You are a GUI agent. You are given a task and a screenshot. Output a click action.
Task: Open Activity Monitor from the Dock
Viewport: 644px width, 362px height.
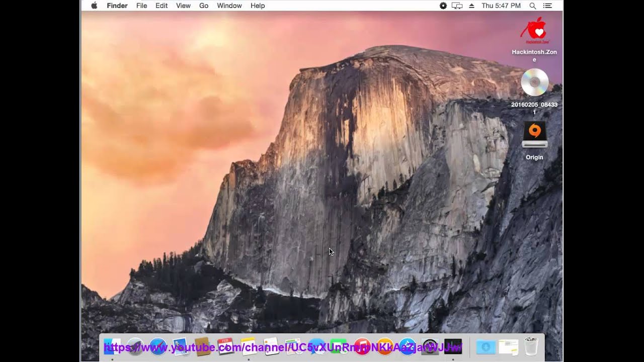click(x=453, y=346)
